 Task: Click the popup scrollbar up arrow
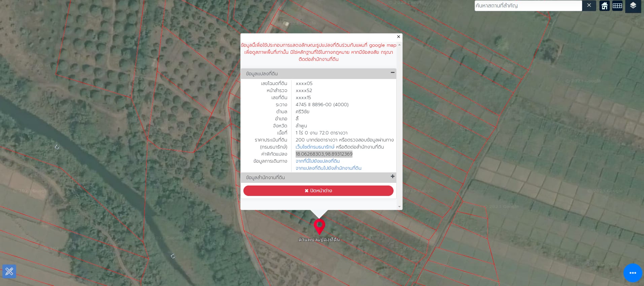coord(399,45)
